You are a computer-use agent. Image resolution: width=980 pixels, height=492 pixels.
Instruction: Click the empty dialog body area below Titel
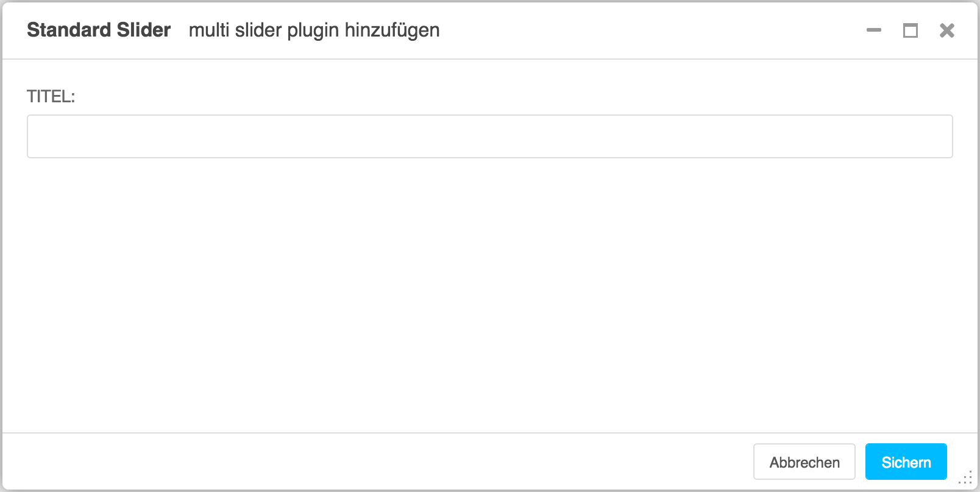pos(489,295)
